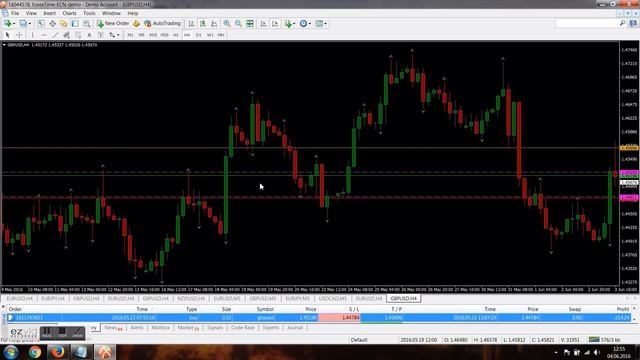Open the Alerts terminal tab
The image size is (640, 360).
(137, 328)
